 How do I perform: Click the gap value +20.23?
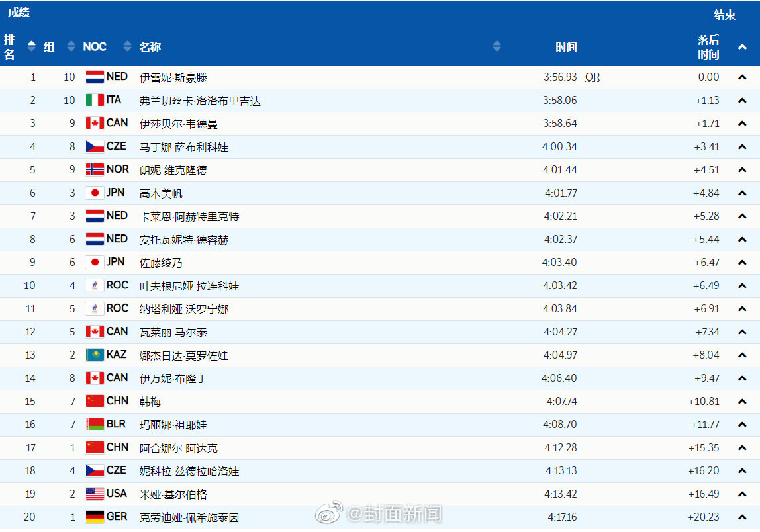pyautogui.click(x=703, y=517)
